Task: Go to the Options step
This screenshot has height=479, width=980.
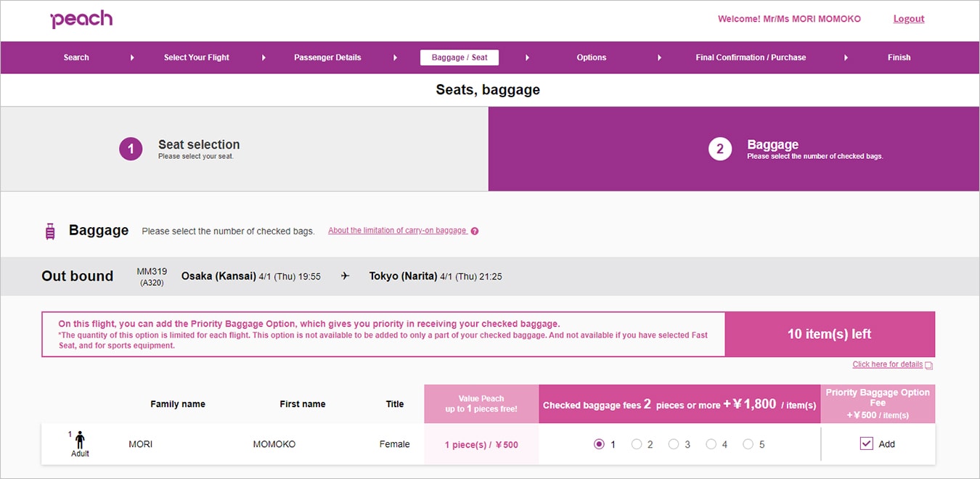Action: coord(592,57)
